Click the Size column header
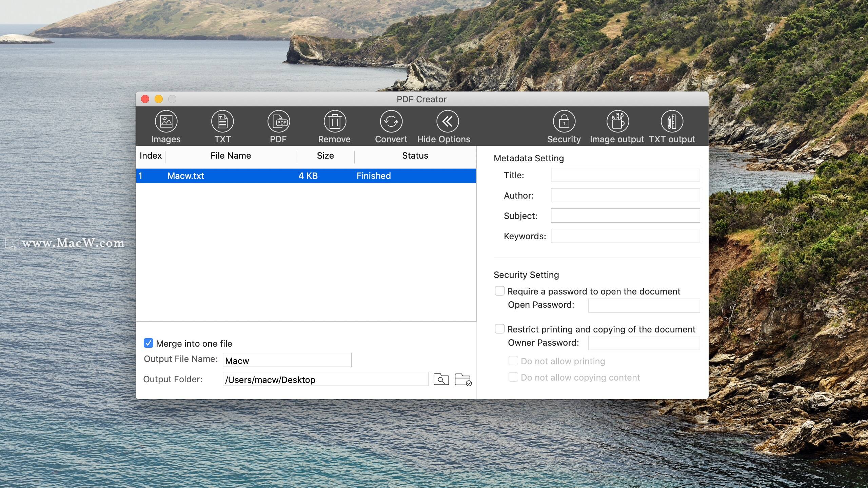 pos(325,156)
